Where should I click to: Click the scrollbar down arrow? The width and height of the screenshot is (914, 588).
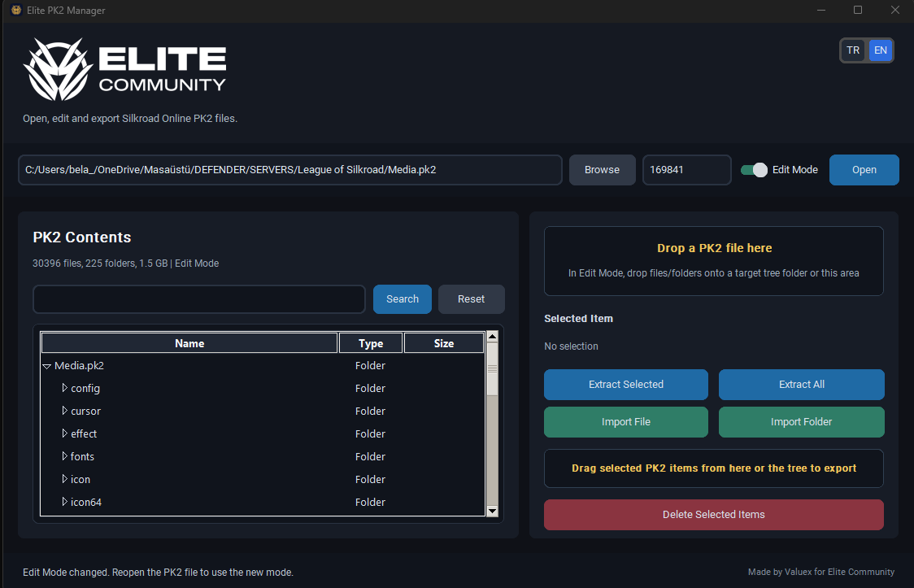(x=493, y=511)
